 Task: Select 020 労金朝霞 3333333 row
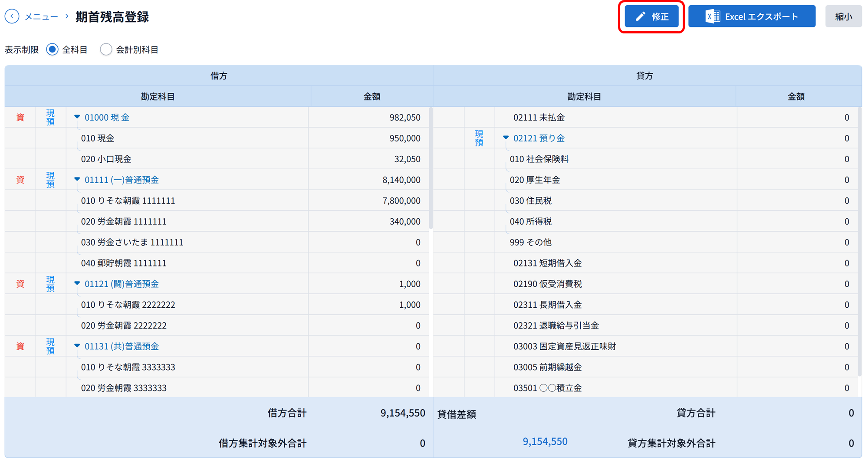(217, 388)
